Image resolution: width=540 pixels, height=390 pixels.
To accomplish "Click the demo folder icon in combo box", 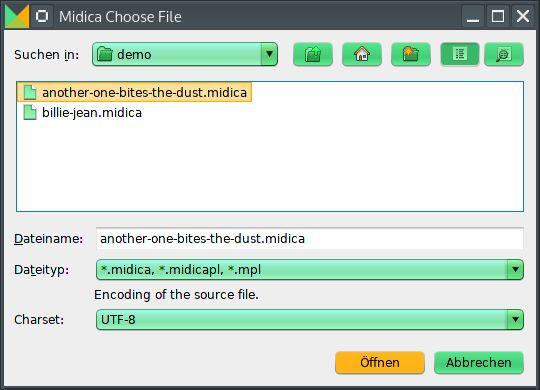I will click(x=105, y=54).
